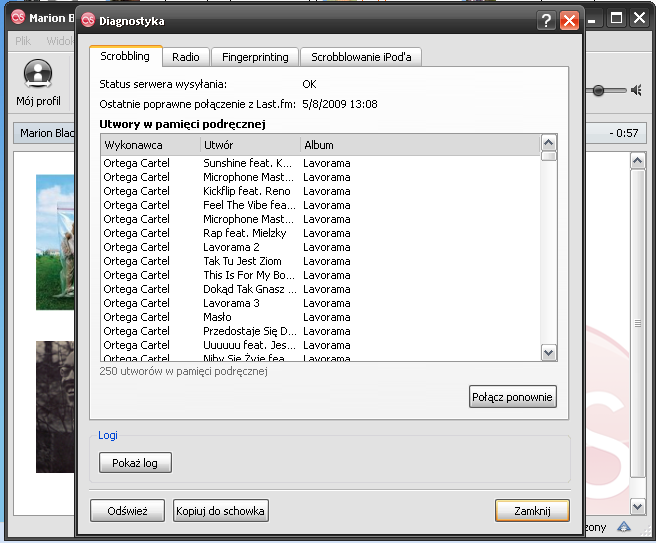
Task: Sort by the Album column header
Action: [418, 145]
